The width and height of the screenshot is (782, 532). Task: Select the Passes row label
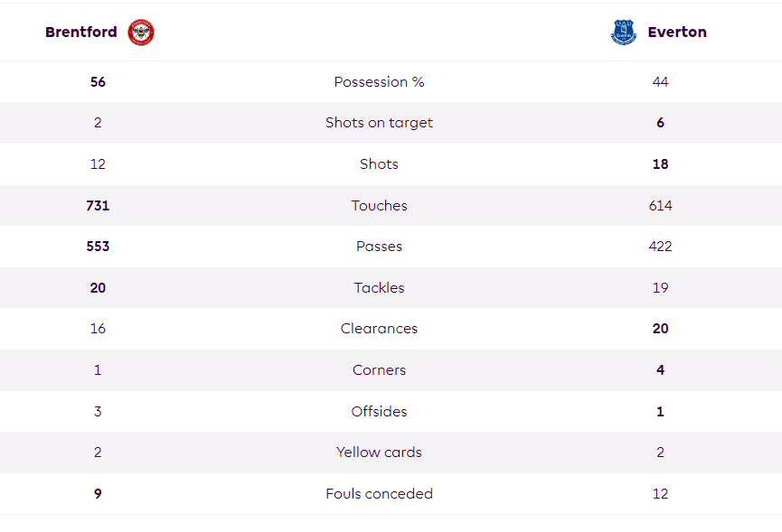click(379, 246)
